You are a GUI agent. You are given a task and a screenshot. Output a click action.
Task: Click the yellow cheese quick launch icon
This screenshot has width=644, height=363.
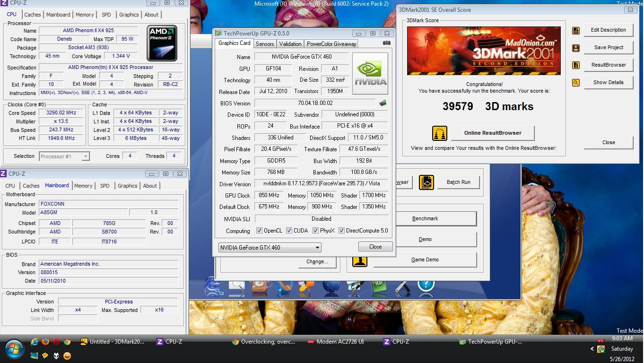(45, 355)
